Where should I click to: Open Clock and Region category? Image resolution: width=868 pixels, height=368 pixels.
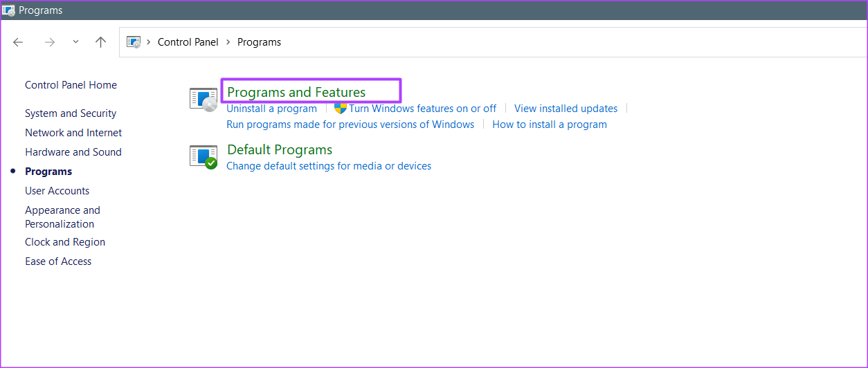(65, 242)
